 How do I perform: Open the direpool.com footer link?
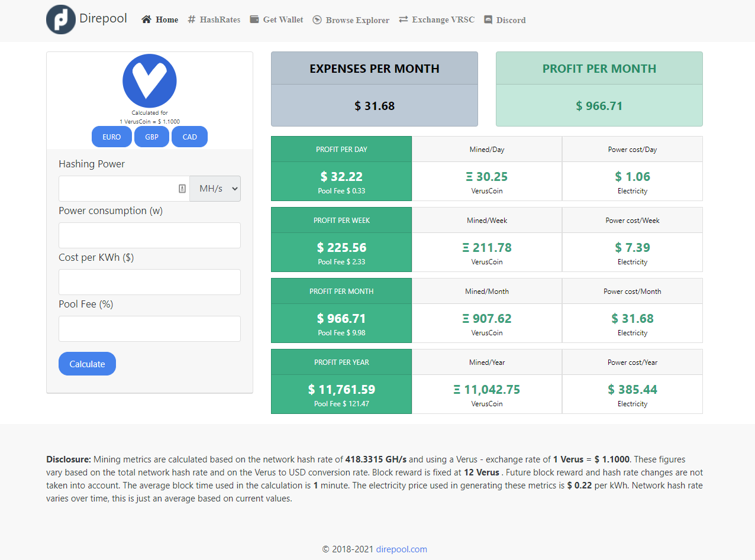pyautogui.click(x=401, y=549)
